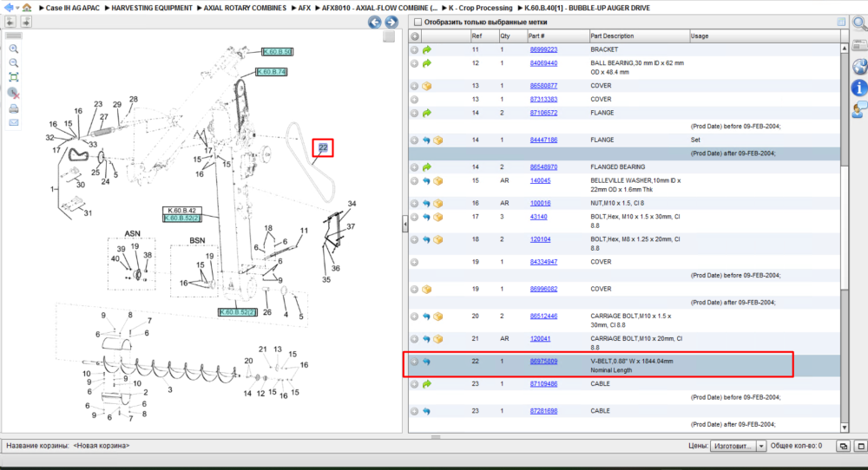Zoom in on the parts diagram
Screen dimensions: 868x470
[x=14, y=49]
